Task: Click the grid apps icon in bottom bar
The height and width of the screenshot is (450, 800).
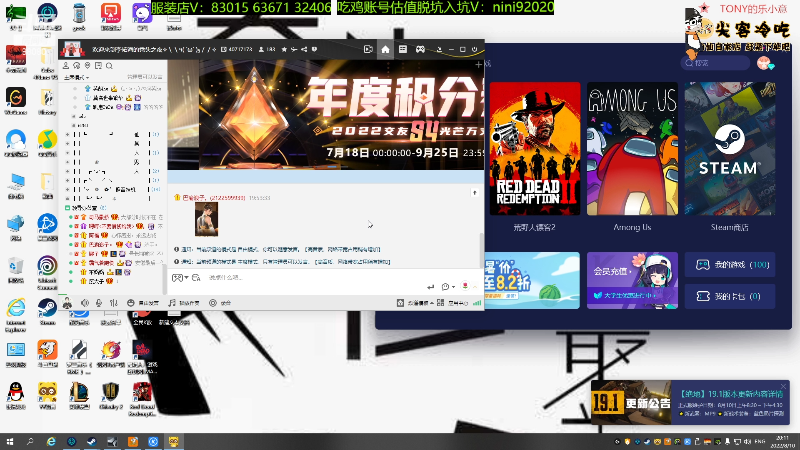Action: [x=440, y=303]
